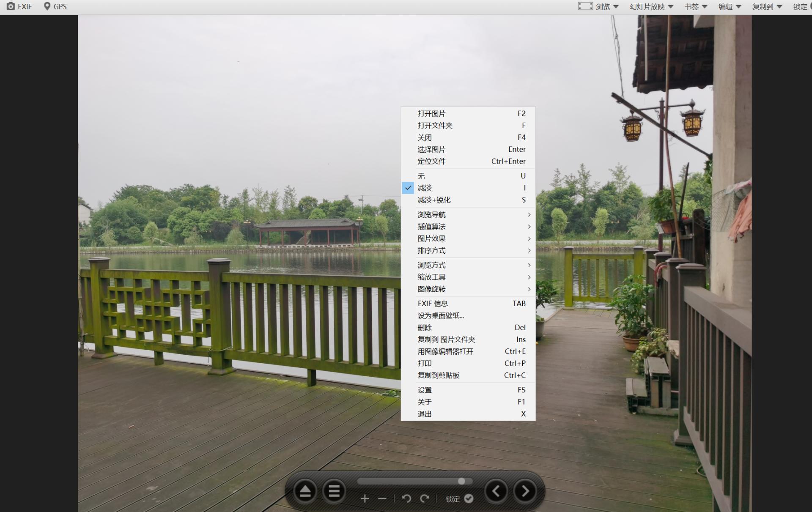Rotate the image clockwise
Image resolution: width=812 pixels, height=512 pixels.
click(425, 498)
